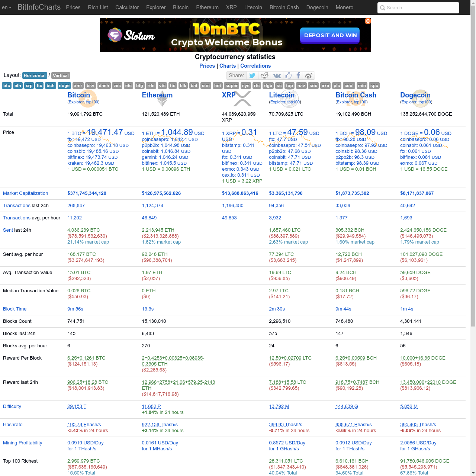Click the DEPOSIT AND WIN button
The image size is (476, 476).
pyautogui.click(x=330, y=35)
